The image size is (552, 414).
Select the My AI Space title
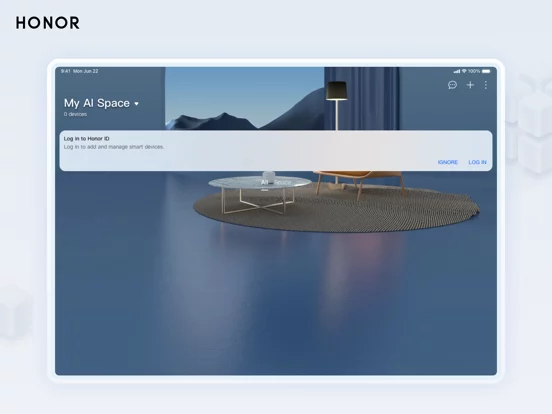[x=97, y=103]
